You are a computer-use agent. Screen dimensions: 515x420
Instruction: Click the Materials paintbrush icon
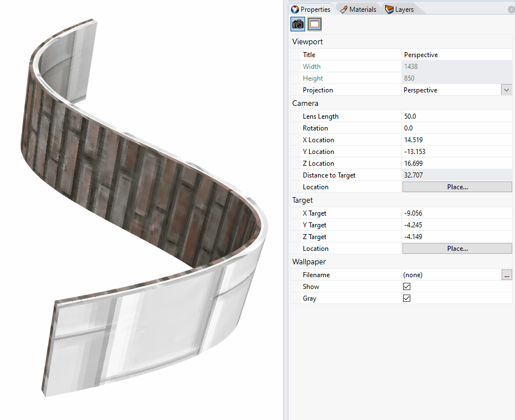point(344,9)
